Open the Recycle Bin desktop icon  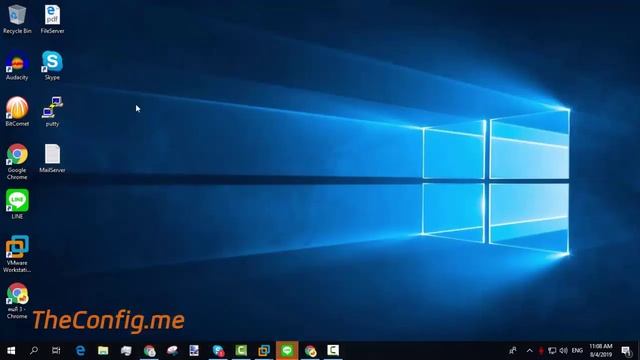pos(17,19)
